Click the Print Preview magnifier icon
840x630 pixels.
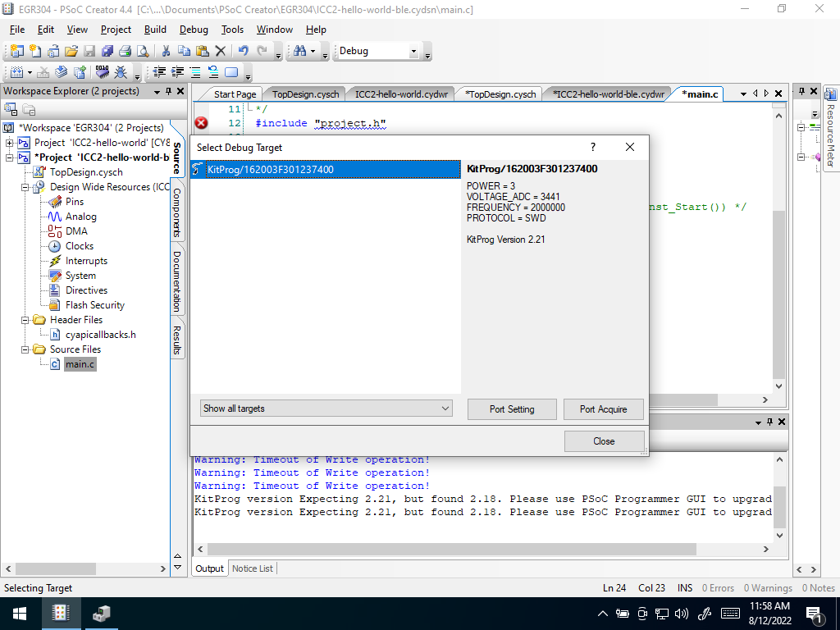[143, 51]
